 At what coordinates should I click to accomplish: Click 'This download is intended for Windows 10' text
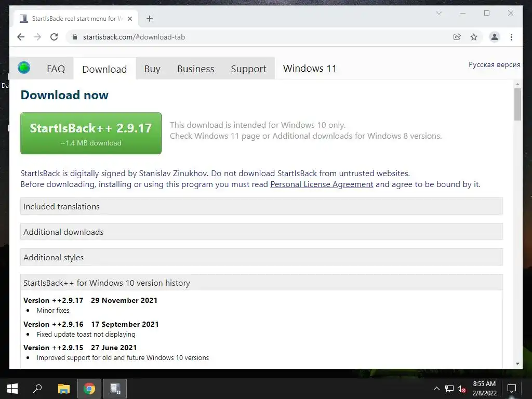point(258,125)
